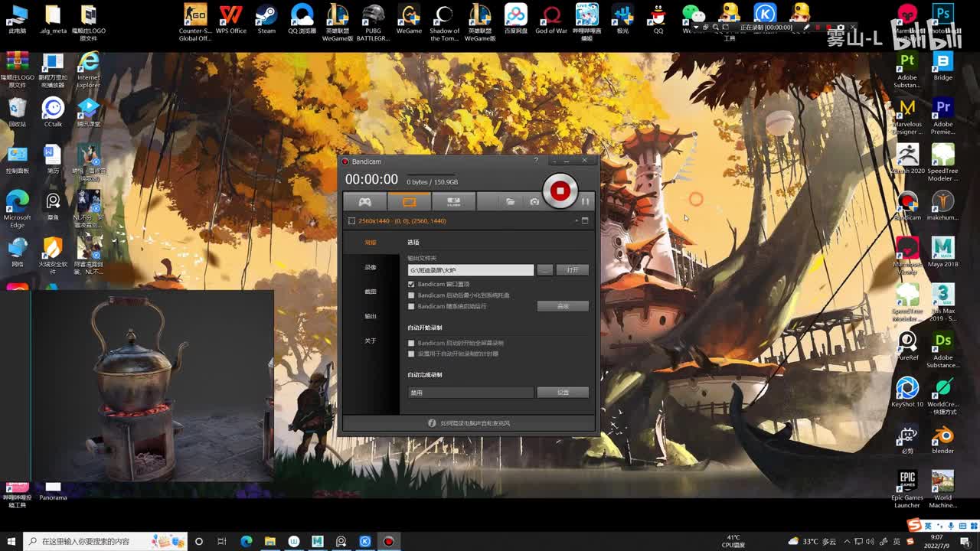
Task: Click the recording toolbar pencil draw icon
Action: click(x=806, y=27)
